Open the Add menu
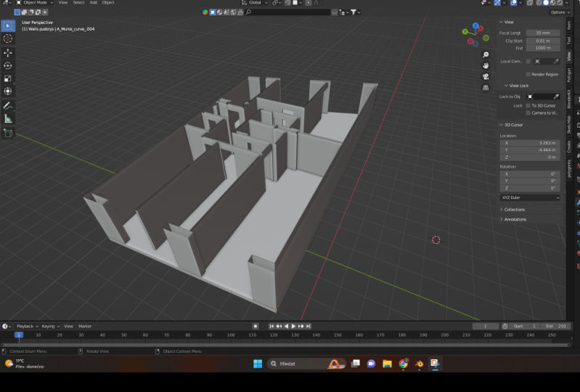This screenshot has height=392, width=580. point(93,3)
